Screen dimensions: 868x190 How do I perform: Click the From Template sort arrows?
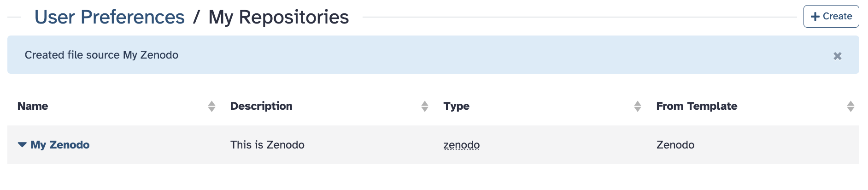click(x=850, y=107)
